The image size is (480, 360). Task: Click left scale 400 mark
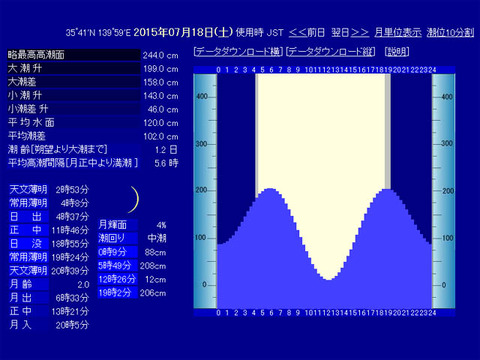[x=202, y=96]
